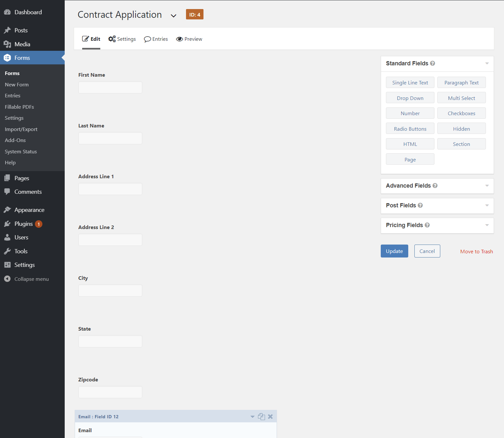Click the Preview eye icon
This screenshot has height=438, width=504.
180,39
